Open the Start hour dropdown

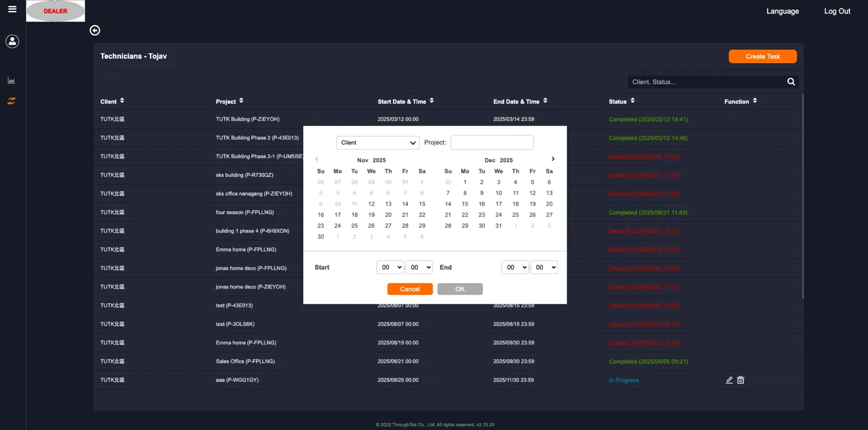coord(389,267)
